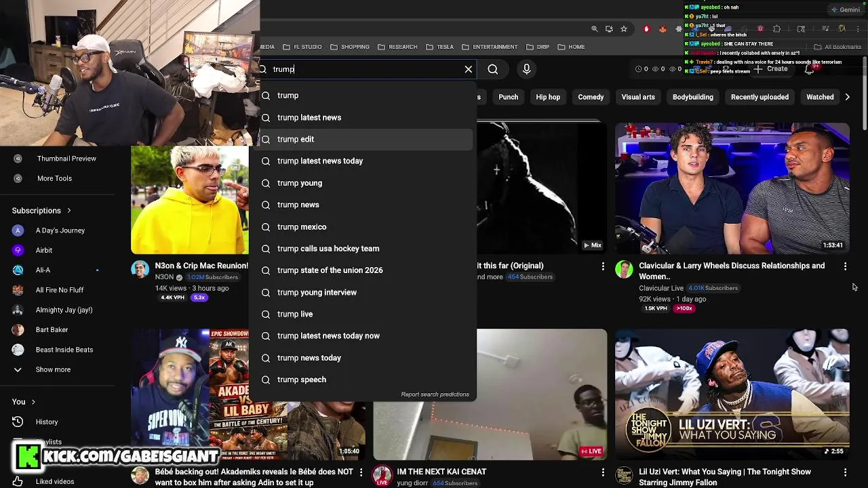Show more filter chips with right arrow
Screen dimensions: 868x488
click(x=847, y=97)
